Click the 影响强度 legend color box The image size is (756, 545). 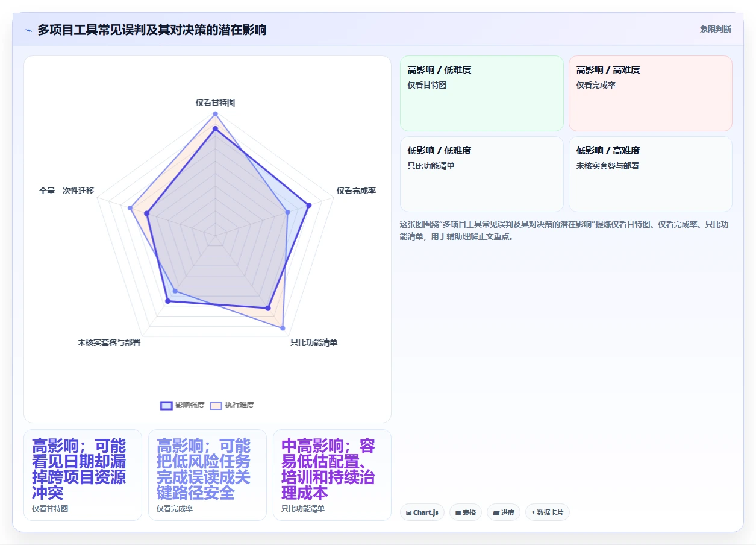tap(166, 405)
